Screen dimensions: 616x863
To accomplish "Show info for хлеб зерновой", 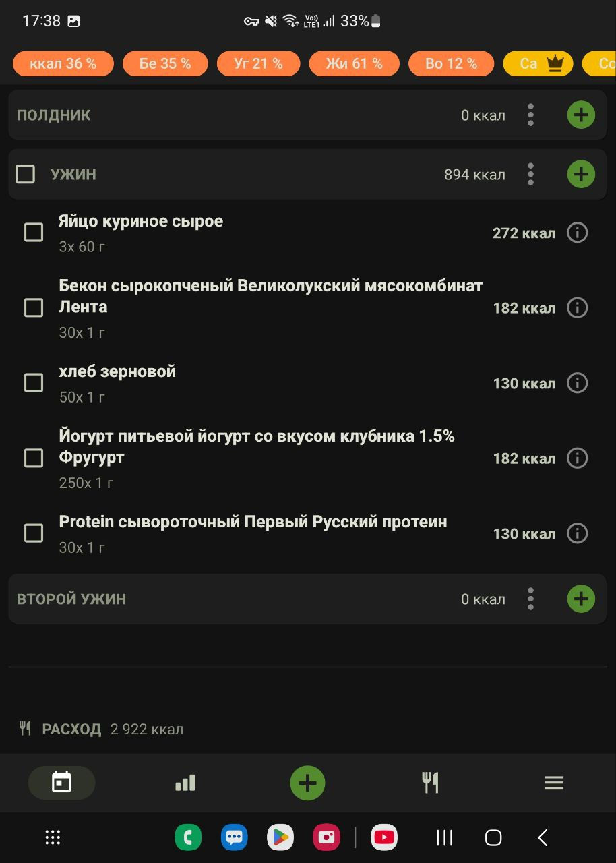I will (577, 383).
